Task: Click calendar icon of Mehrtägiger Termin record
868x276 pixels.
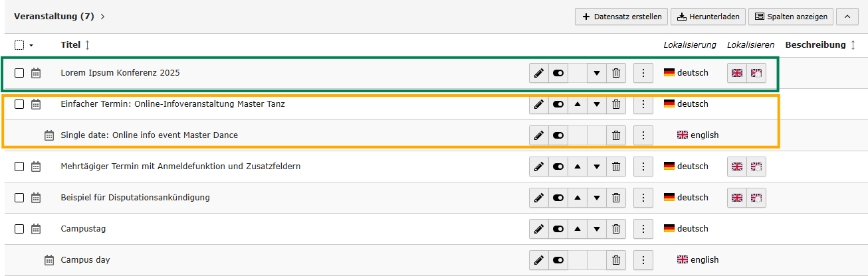Action: [36, 167]
